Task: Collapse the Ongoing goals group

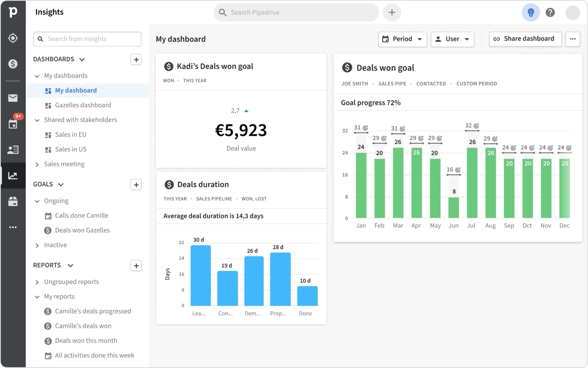Action: tap(37, 201)
